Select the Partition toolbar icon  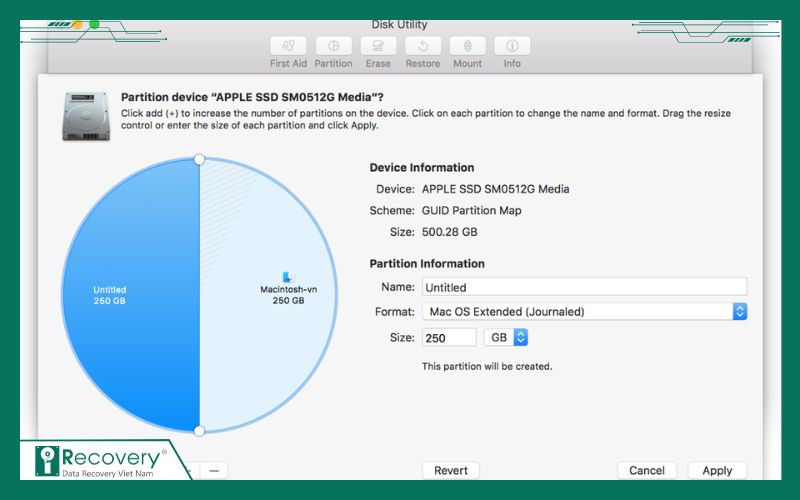click(x=333, y=46)
